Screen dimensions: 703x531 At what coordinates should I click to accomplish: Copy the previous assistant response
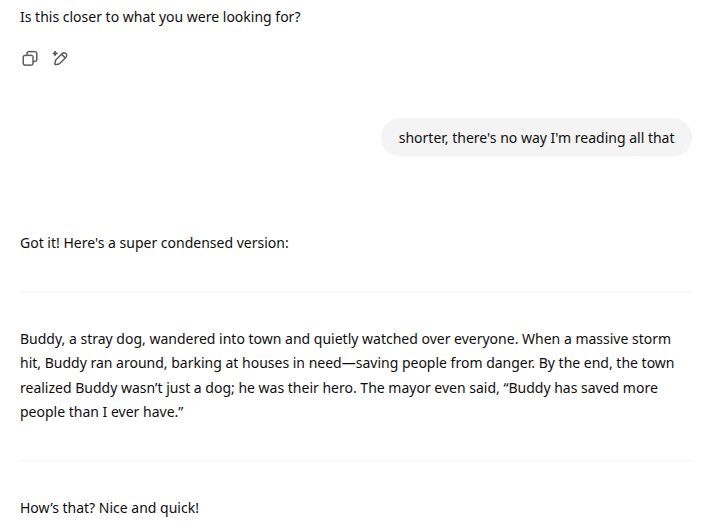point(30,58)
